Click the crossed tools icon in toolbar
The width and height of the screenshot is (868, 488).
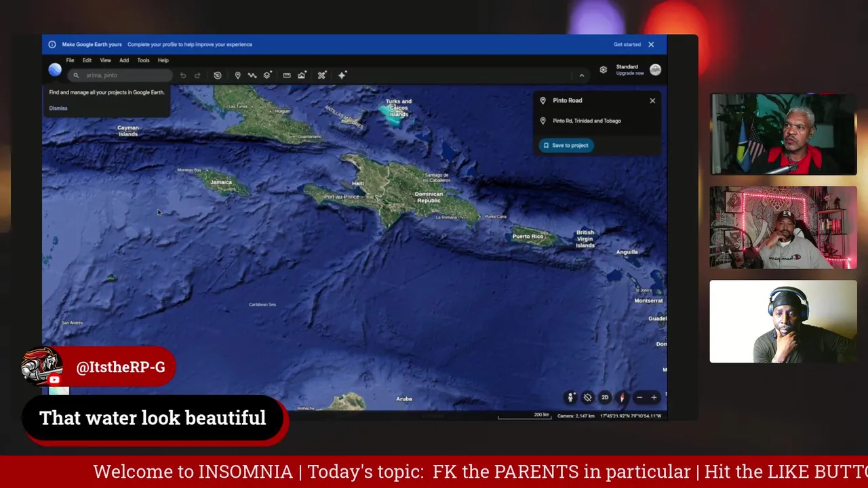coord(321,75)
